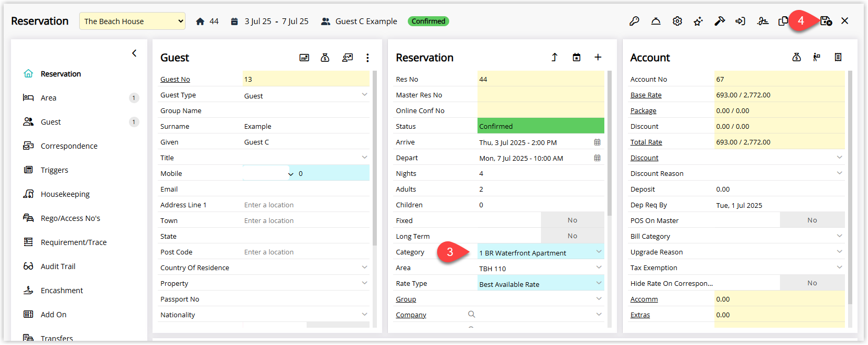Expand the Title dropdown
Screen dimensions: 868x345
coord(364,158)
